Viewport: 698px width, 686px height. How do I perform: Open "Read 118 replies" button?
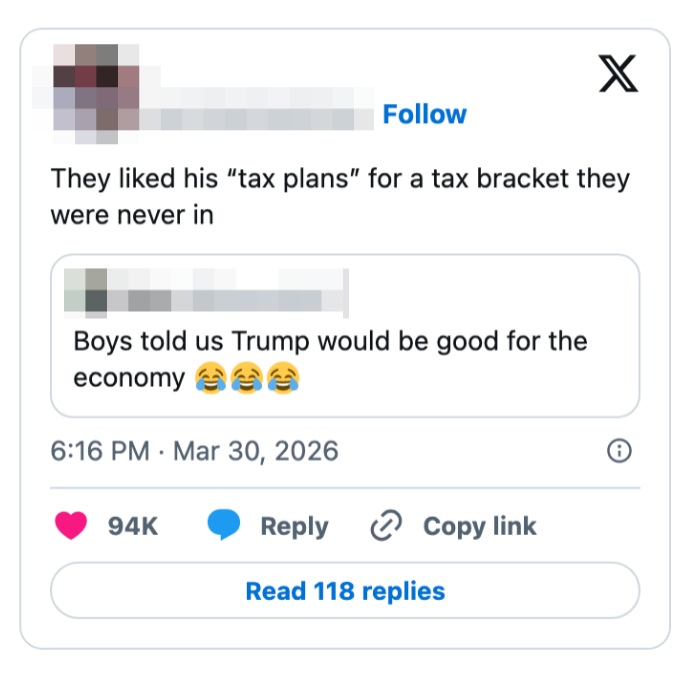(x=345, y=591)
